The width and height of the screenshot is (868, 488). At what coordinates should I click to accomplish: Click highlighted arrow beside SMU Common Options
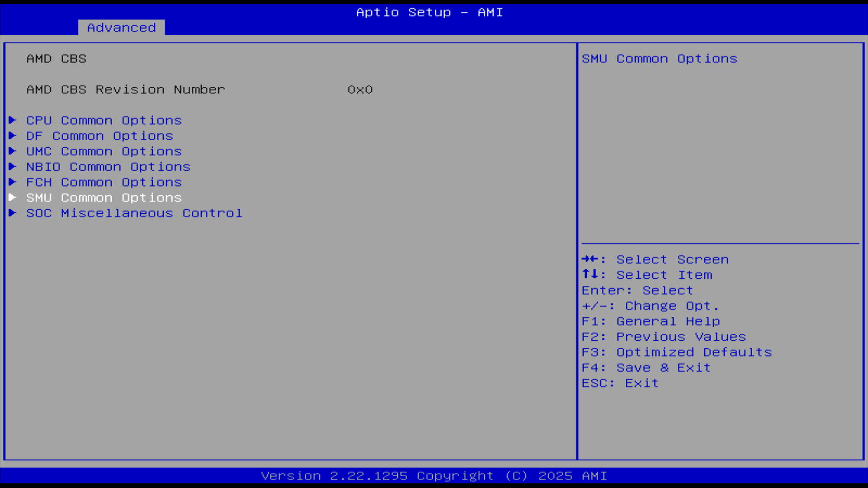point(13,197)
